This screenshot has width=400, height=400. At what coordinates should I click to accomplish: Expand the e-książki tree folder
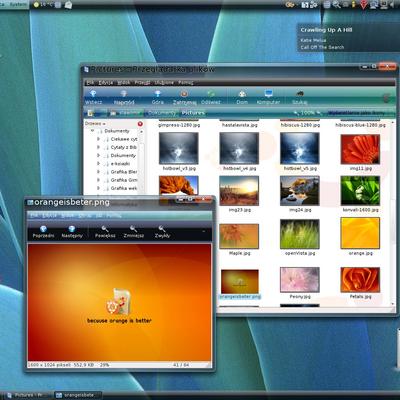98,164
